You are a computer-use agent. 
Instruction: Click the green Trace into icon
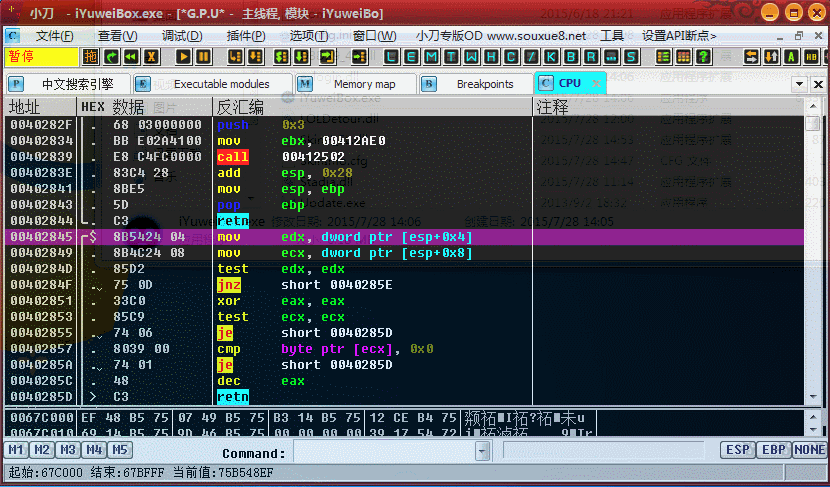tap(282, 57)
